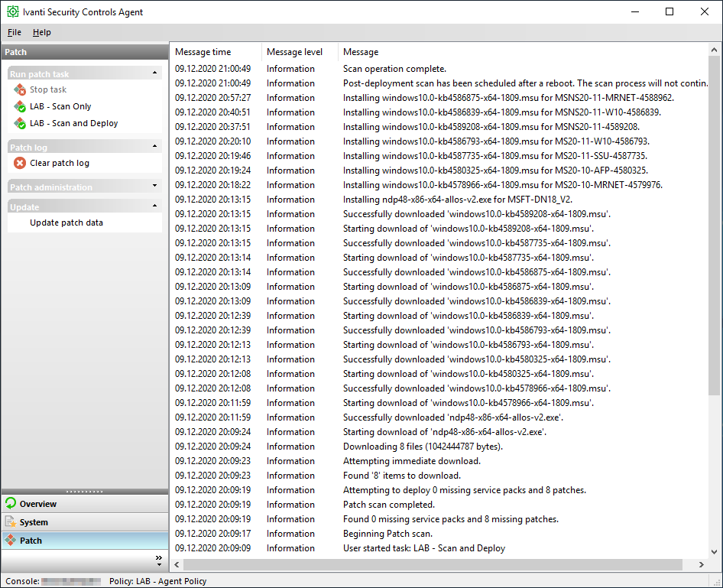Select the Patch navigation tab
The width and height of the screenshot is (723, 588).
pyautogui.click(x=85, y=541)
